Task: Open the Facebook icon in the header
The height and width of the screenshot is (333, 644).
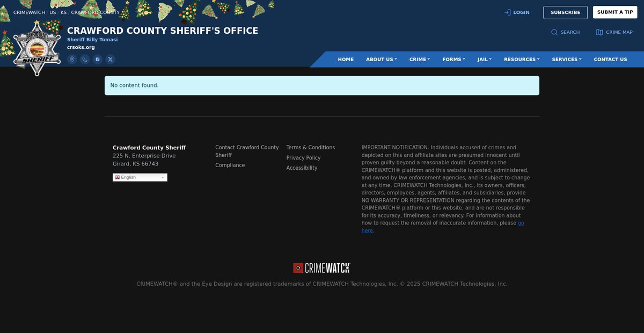Action: (x=98, y=59)
